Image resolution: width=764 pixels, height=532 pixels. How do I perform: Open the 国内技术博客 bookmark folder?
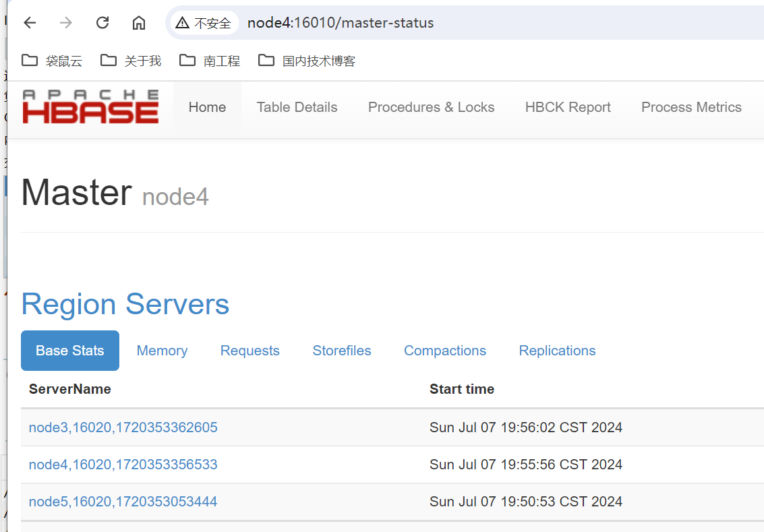click(307, 61)
